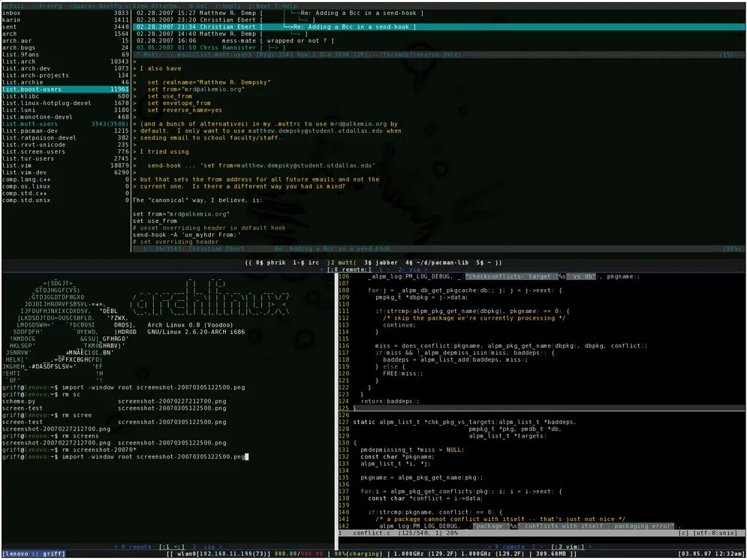Select the list.luni folder

click(66, 110)
